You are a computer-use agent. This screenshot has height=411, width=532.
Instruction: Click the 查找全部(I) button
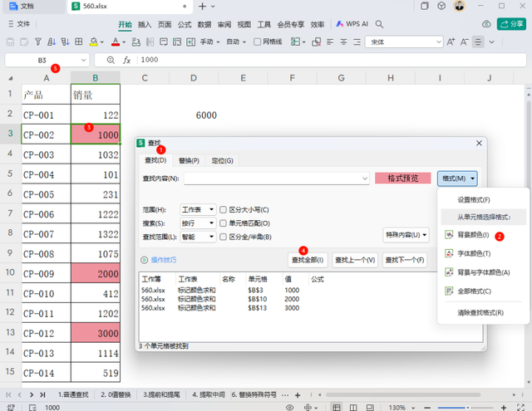pyautogui.click(x=308, y=260)
